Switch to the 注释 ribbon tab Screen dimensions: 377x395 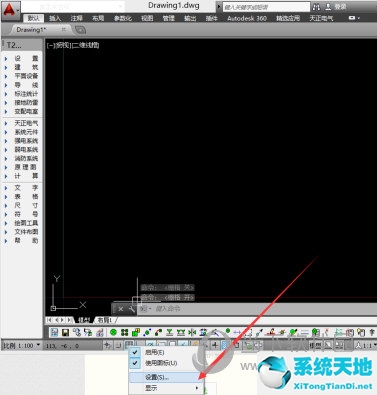[x=77, y=18]
